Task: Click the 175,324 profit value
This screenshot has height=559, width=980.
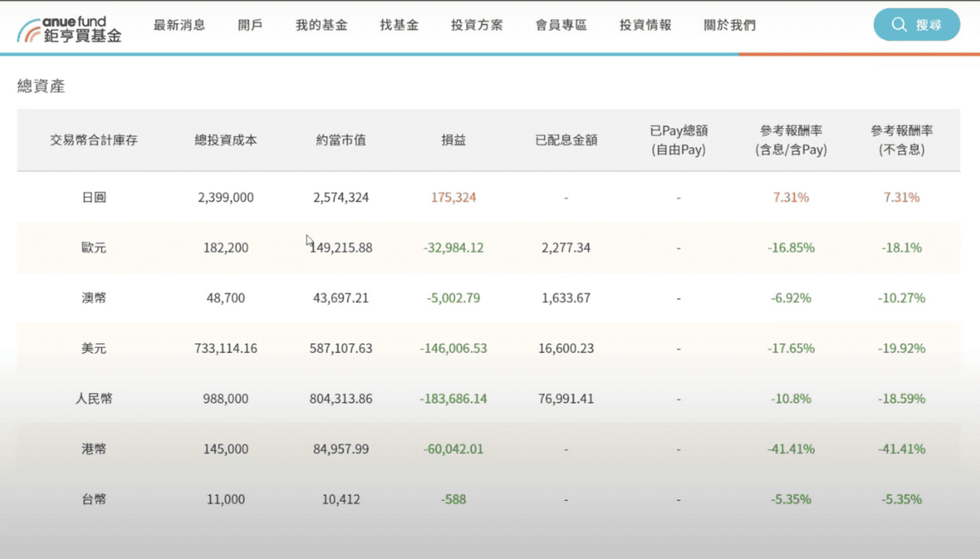Action: (453, 197)
